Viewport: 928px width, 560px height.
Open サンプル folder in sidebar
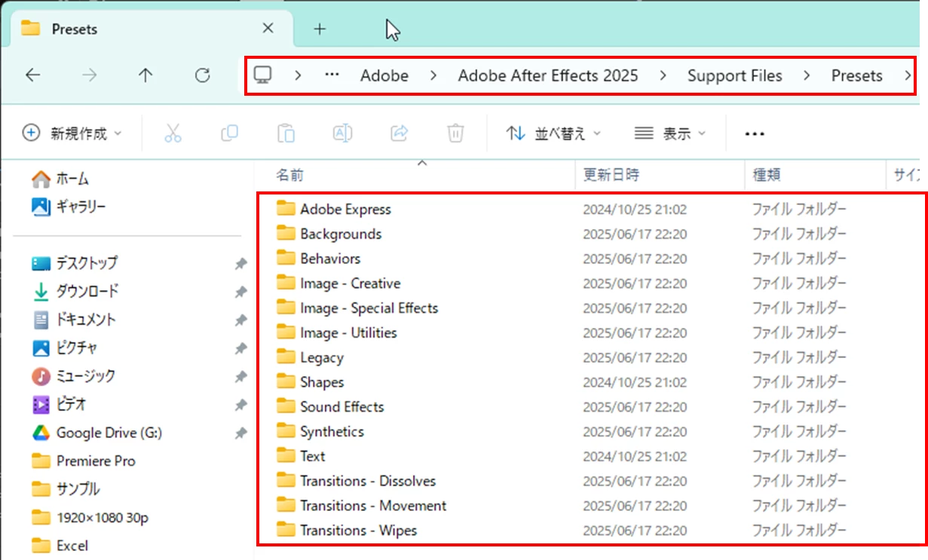point(66,489)
